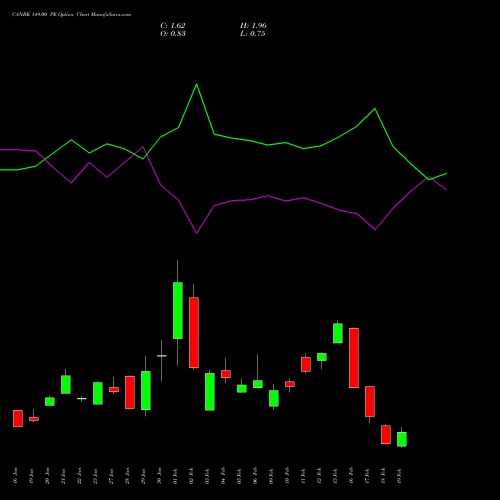The height and width of the screenshot is (500, 500).
Task: Click the tall red candle for 02 Feb
Action: pyautogui.click(x=194, y=332)
